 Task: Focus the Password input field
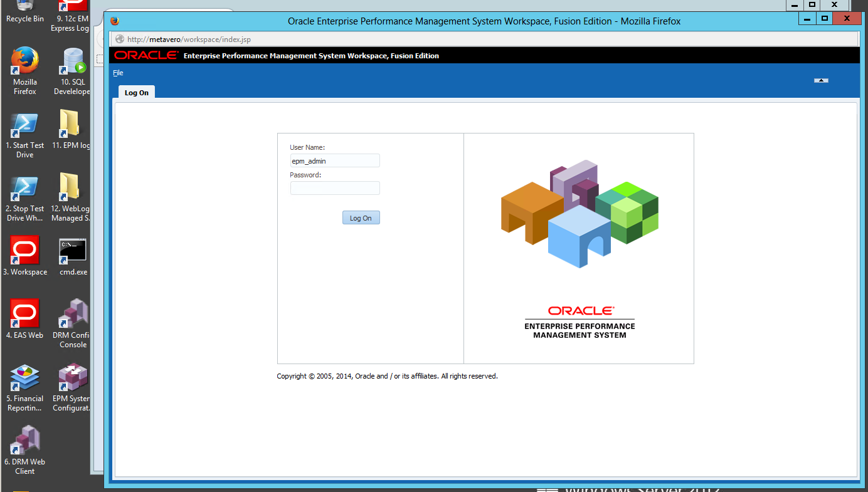tap(335, 188)
